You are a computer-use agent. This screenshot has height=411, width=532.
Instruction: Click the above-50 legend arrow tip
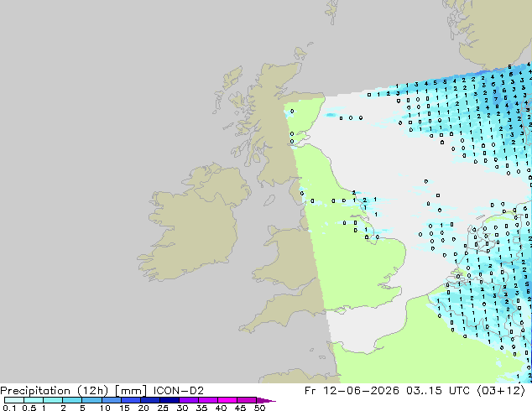pyautogui.click(x=266, y=400)
